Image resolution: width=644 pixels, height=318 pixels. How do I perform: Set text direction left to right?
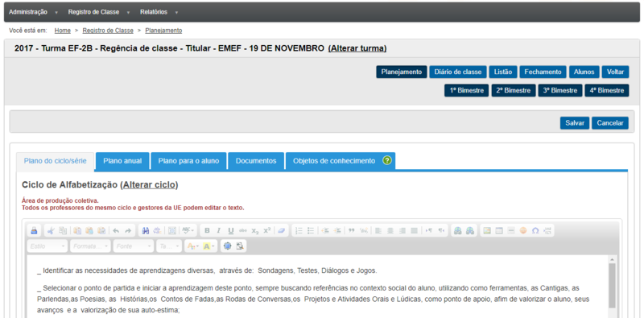coord(429,230)
